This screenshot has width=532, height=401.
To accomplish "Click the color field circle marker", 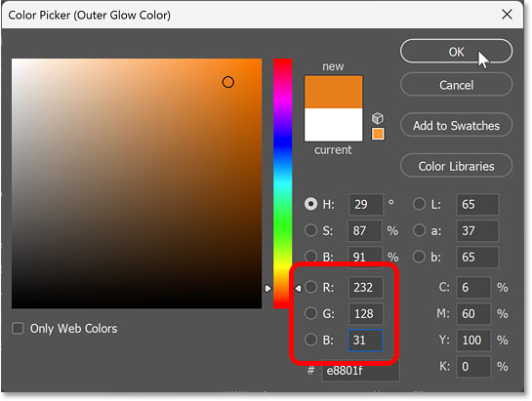I will 228,82.
